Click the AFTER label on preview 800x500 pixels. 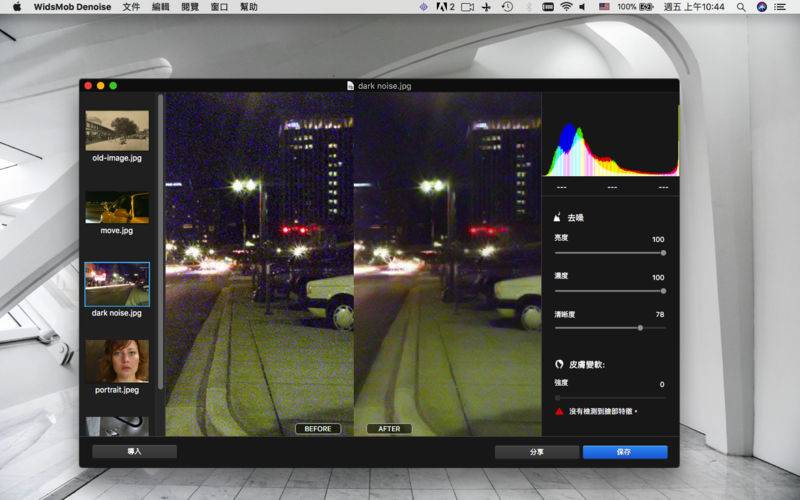pos(389,429)
